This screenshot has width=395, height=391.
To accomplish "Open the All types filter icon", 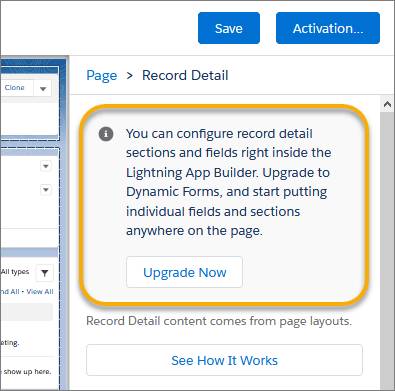I will point(45,273).
